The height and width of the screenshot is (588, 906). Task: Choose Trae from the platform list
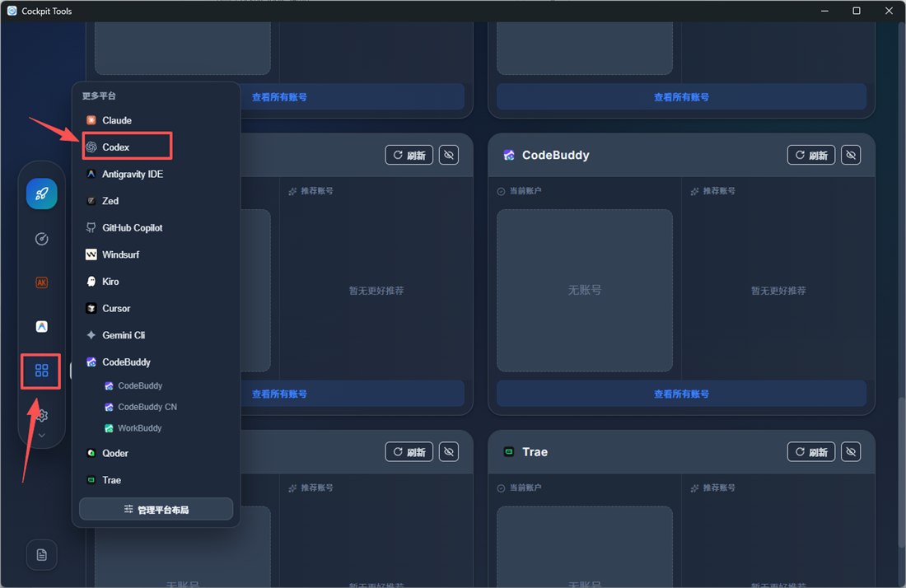click(x=156, y=480)
